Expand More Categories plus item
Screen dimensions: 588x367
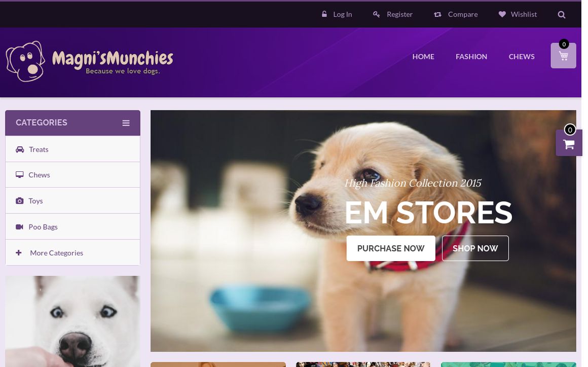coord(73,252)
